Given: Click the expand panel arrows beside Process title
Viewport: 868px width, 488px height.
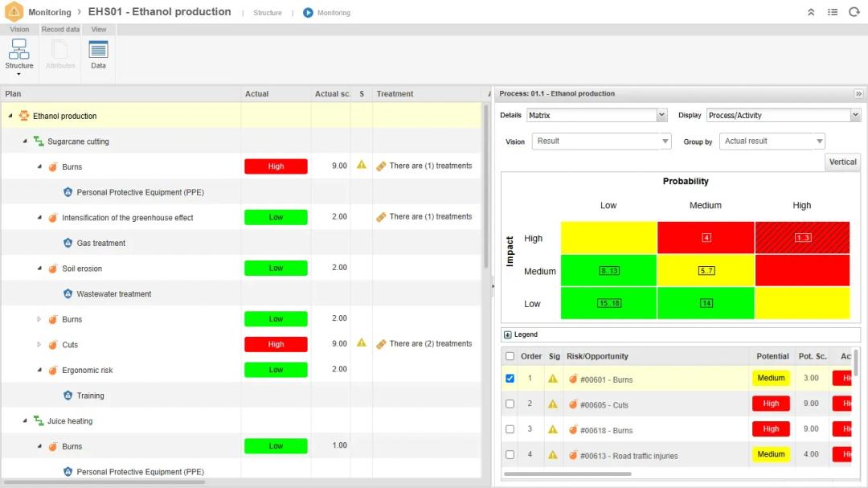Looking at the screenshot, I should point(858,94).
